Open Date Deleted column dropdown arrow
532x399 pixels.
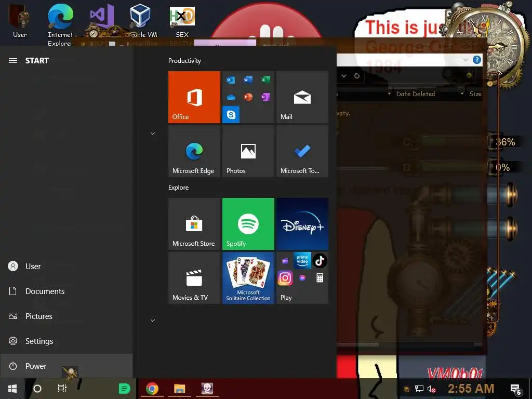[462, 94]
